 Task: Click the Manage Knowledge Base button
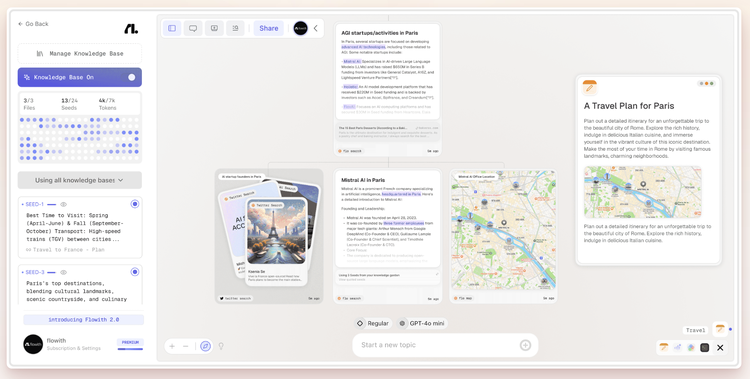(x=80, y=54)
